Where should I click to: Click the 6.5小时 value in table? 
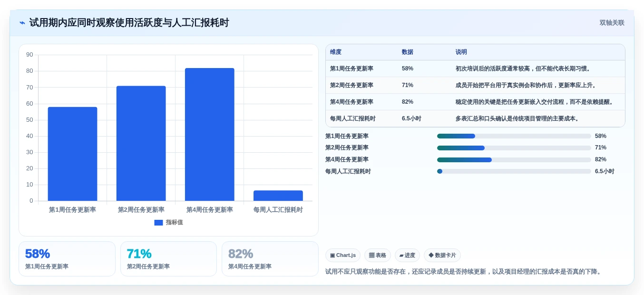click(x=411, y=118)
